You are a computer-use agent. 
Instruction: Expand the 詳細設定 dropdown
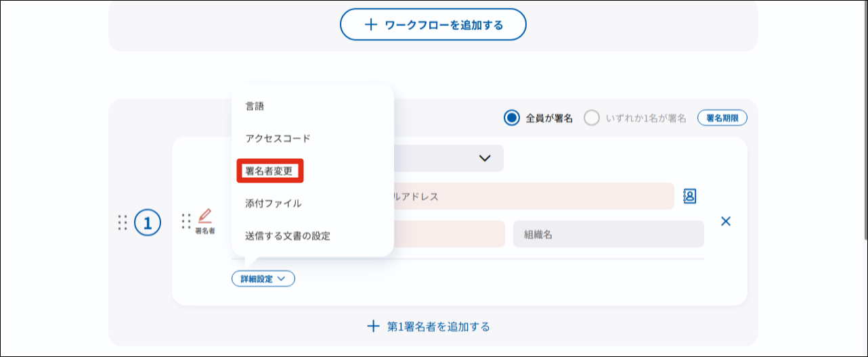(263, 278)
